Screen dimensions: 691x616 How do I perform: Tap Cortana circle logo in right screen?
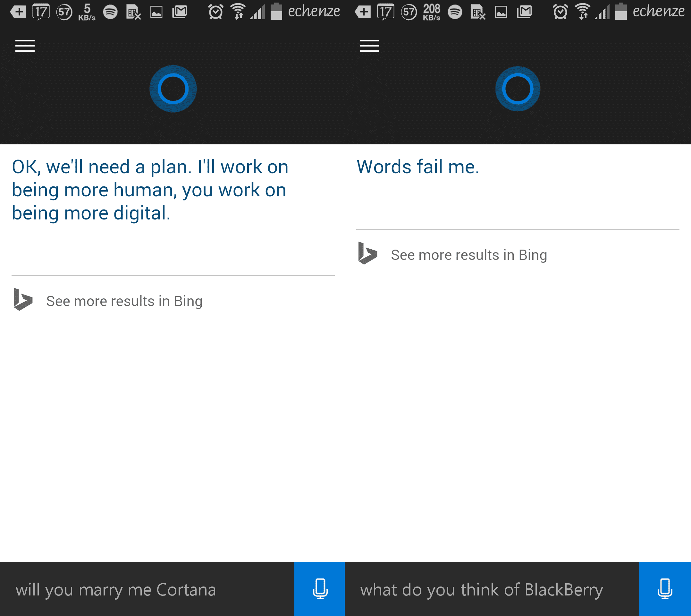point(518,89)
